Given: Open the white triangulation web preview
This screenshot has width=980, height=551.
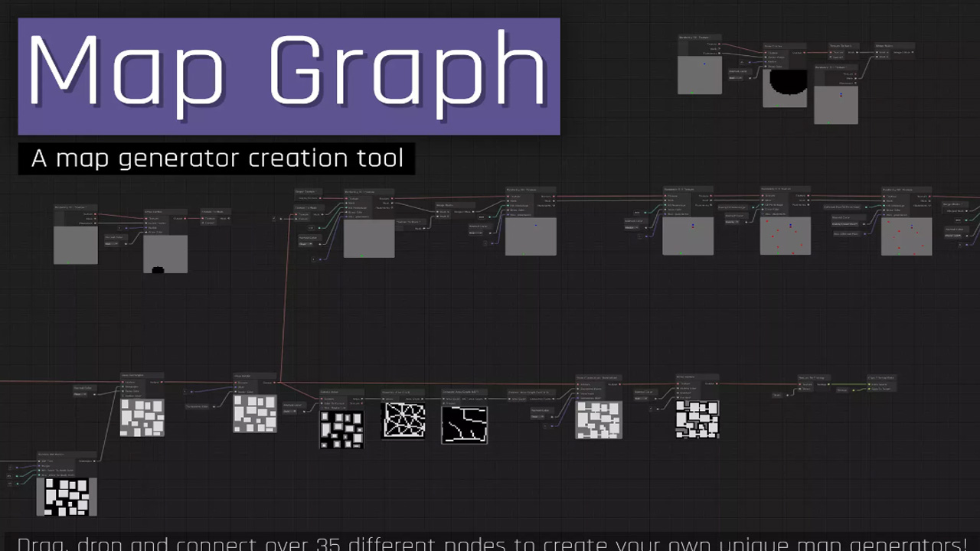Looking at the screenshot, I should [x=403, y=420].
